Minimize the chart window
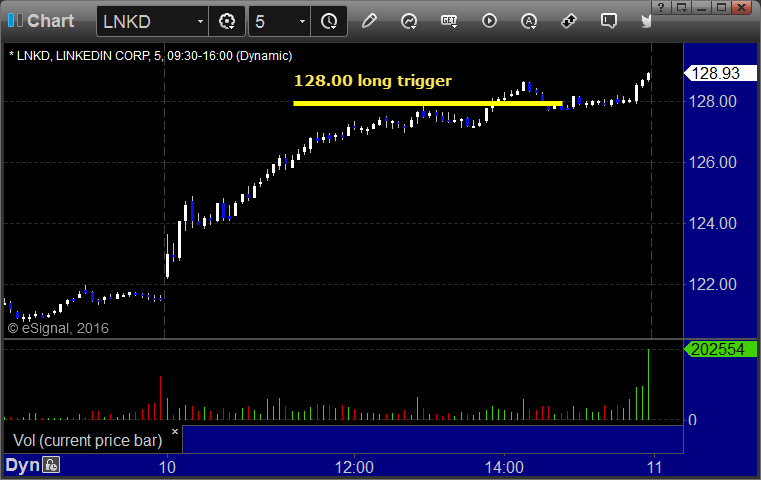 tap(701, 7)
